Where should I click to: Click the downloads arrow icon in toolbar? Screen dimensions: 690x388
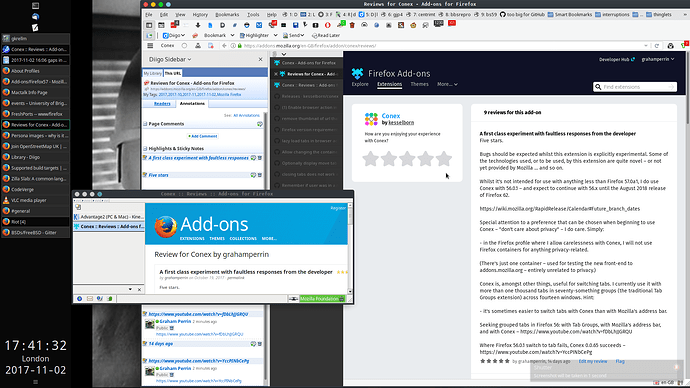[198, 25]
